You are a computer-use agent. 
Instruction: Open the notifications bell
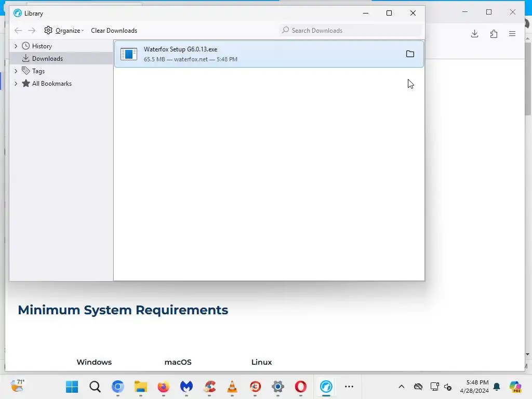497,387
